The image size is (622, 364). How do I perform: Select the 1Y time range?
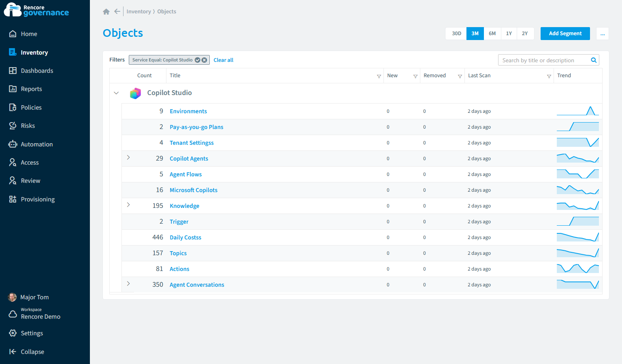click(x=509, y=34)
